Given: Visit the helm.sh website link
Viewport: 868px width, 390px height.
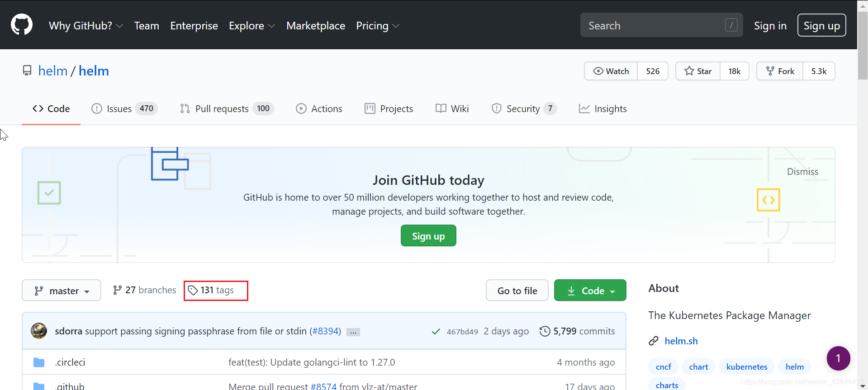Looking at the screenshot, I should click(x=681, y=341).
